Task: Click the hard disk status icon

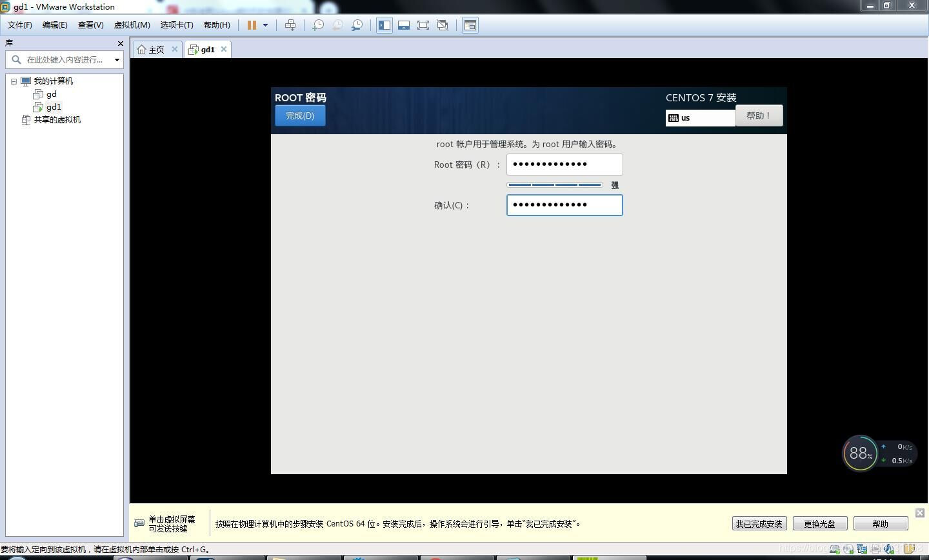Action: pyautogui.click(x=835, y=549)
